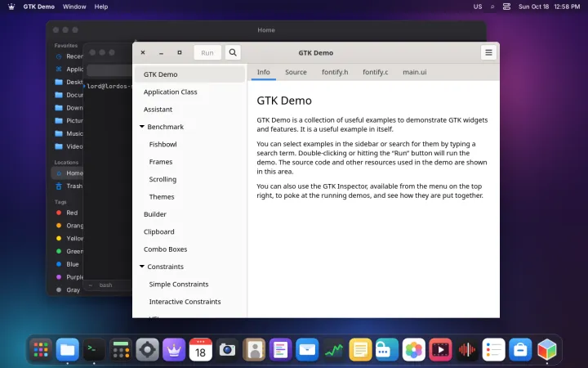Open the Contacts icon in dock

pyautogui.click(x=254, y=350)
